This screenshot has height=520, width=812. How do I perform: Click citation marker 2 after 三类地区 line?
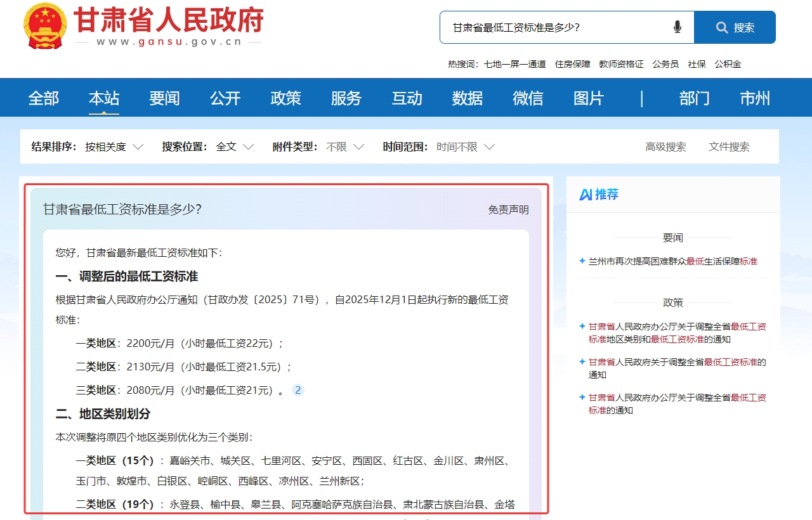click(x=298, y=390)
